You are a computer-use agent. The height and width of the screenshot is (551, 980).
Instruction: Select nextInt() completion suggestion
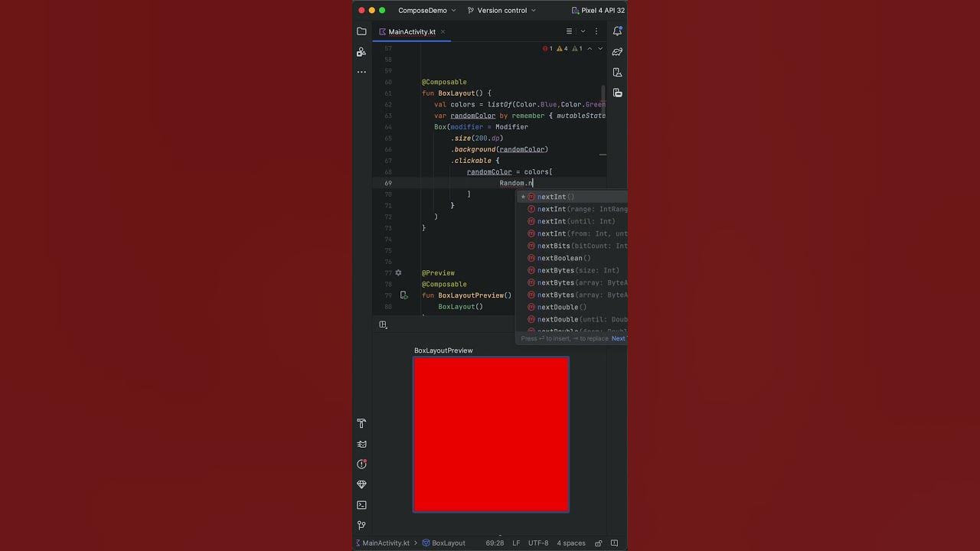pos(572,197)
